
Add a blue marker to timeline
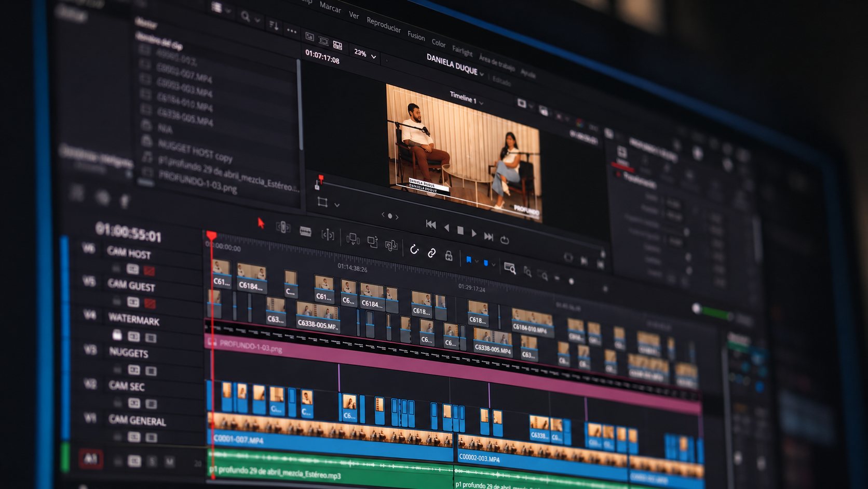(x=486, y=263)
